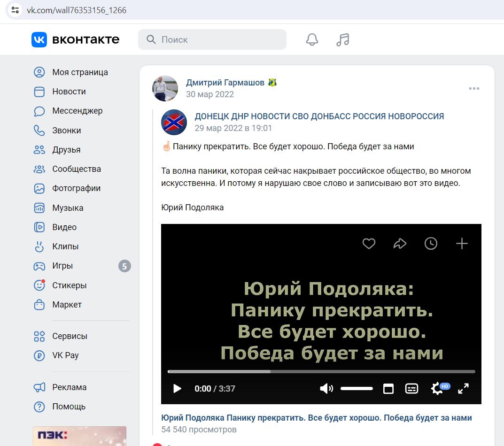504x446 pixels.
Task: Open the music note icon in header
Action: [342, 39]
